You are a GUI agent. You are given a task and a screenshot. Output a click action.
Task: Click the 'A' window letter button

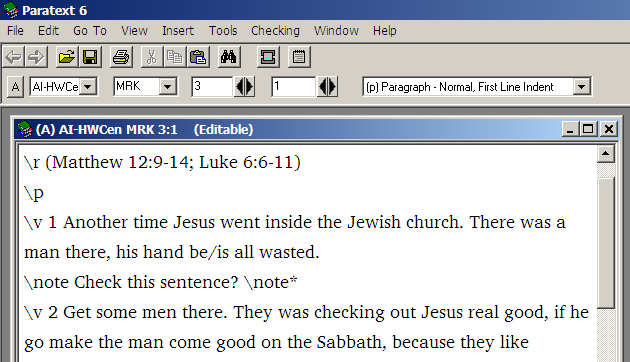tap(15, 87)
